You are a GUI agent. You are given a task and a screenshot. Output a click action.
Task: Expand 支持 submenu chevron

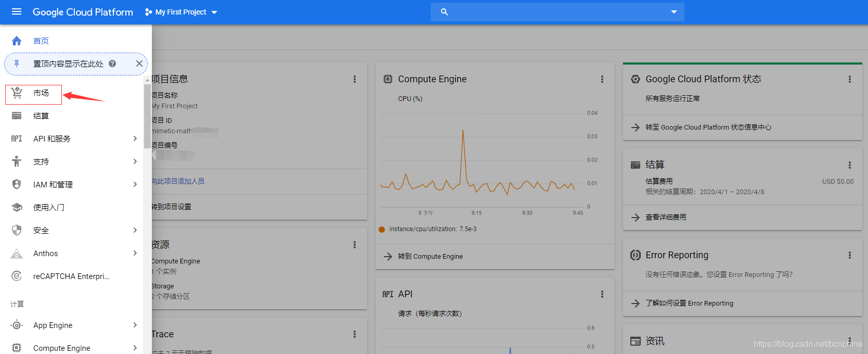point(135,161)
